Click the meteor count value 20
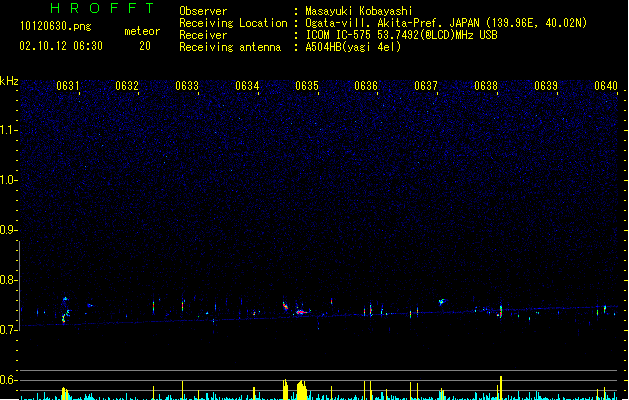 tap(145, 46)
